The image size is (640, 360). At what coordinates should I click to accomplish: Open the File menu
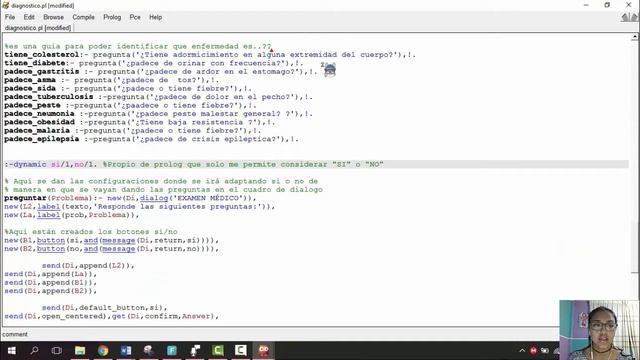point(10,17)
